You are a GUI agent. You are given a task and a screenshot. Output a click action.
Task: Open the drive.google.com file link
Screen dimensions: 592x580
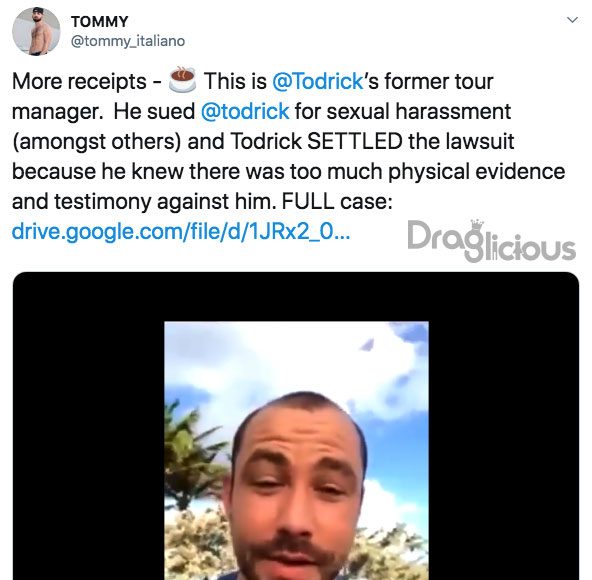point(181,231)
